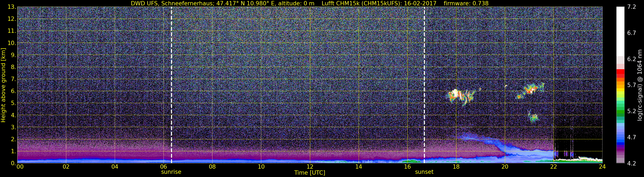Click colorbar value '4.2'
This screenshot has width=644, height=177.
click(x=632, y=163)
